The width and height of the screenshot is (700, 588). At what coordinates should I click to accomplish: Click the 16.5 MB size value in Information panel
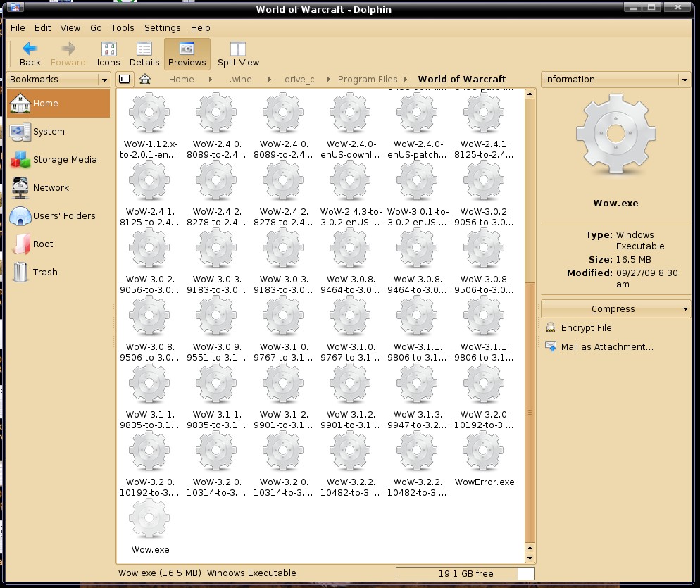[x=633, y=260]
